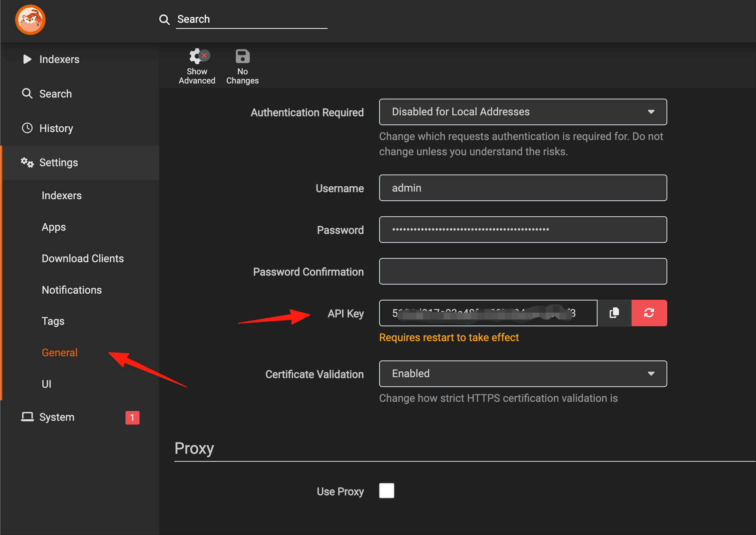Select the General settings page
Screen dimensions: 756x535
pos(60,352)
